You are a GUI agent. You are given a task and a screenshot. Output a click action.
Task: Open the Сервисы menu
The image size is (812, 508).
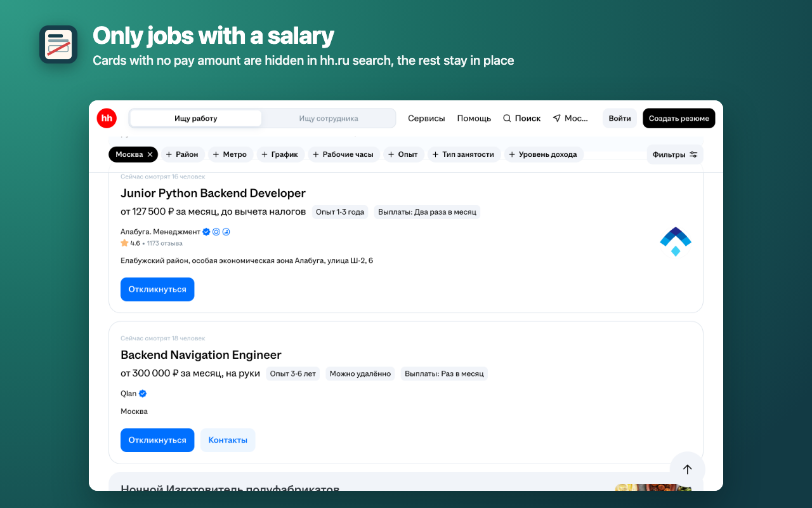pos(426,118)
